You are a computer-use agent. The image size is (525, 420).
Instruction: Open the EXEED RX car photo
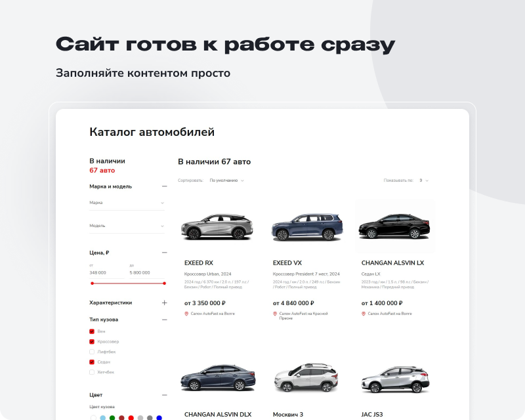pyautogui.click(x=217, y=227)
